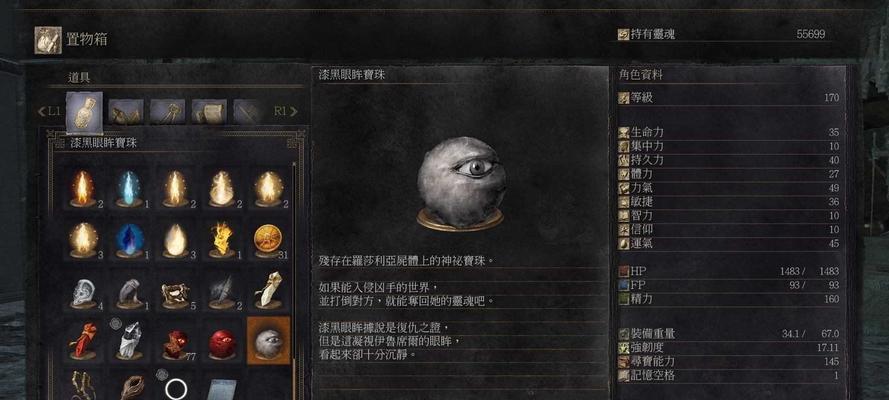
Task: Select the flaming ember item
Action: click(222, 239)
